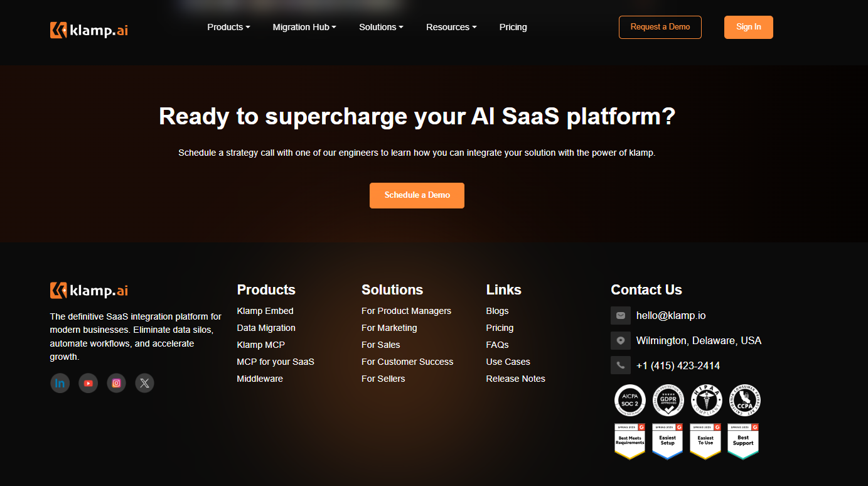Open the Migration Hub dropdown
The width and height of the screenshot is (868, 486).
[304, 27]
